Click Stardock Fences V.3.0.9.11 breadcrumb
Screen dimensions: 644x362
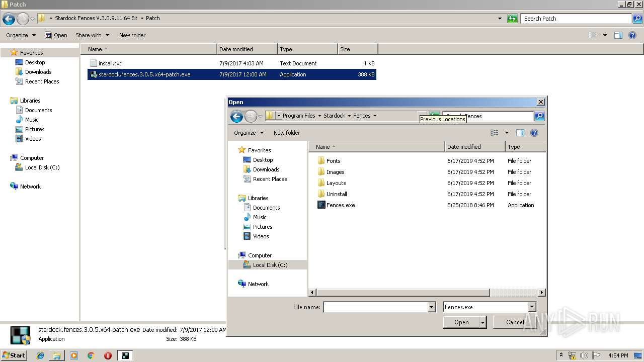96,18
